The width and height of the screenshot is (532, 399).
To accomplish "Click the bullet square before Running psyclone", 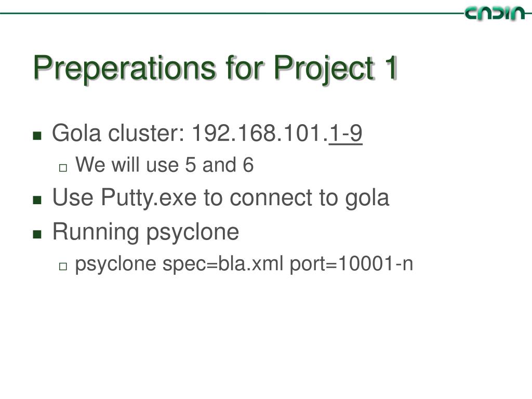I will click(37, 234).
